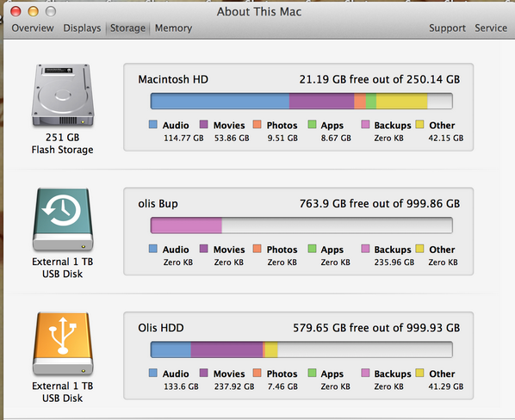
Task: Click '21.19 GB free out of 250.14 GB'
Action: pyautogui.click(x=379, y=79)
